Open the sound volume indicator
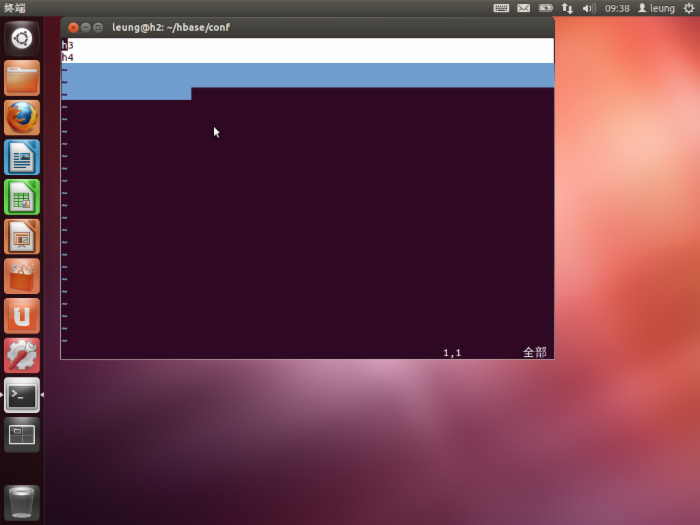 [589, 8]
